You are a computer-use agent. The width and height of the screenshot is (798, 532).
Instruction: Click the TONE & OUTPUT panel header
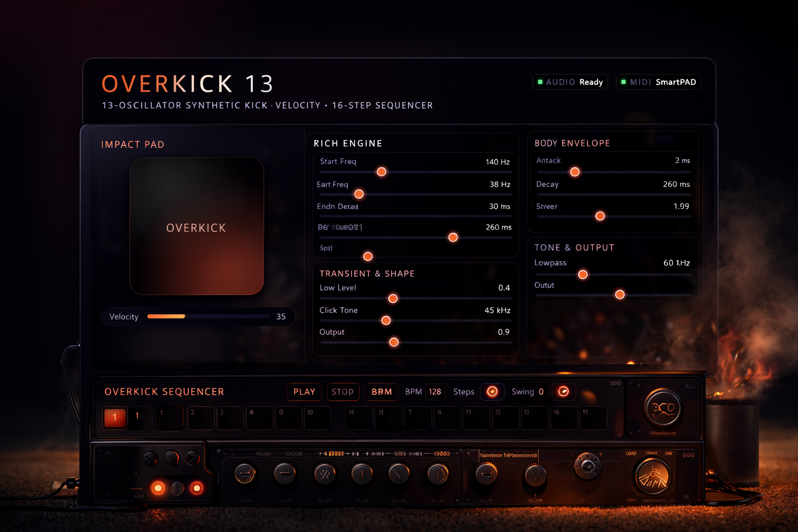pyautogui.click(x=574, y=248)
